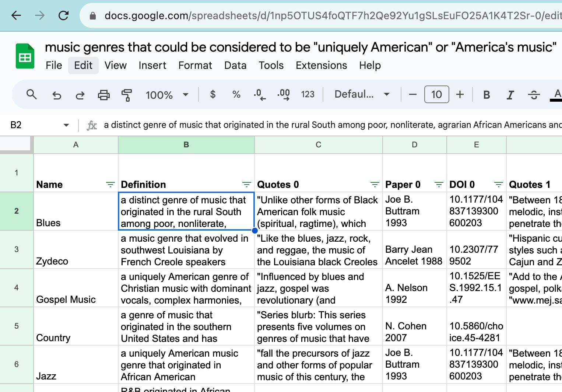Increase font size plus button
This screenshot has height=392, width=562.
(460, 95)
